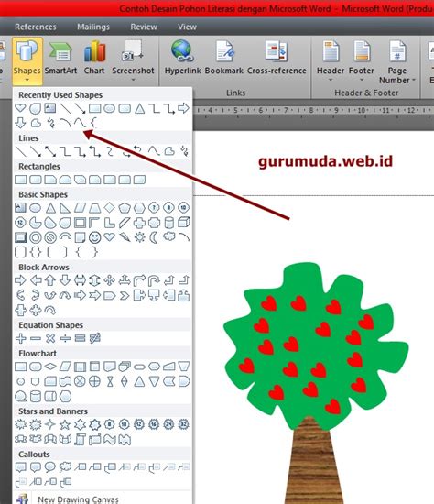The width and height of the screenshot is (434, 504).
Task: Switch to the Mailings tab
Action: point(93,27)
